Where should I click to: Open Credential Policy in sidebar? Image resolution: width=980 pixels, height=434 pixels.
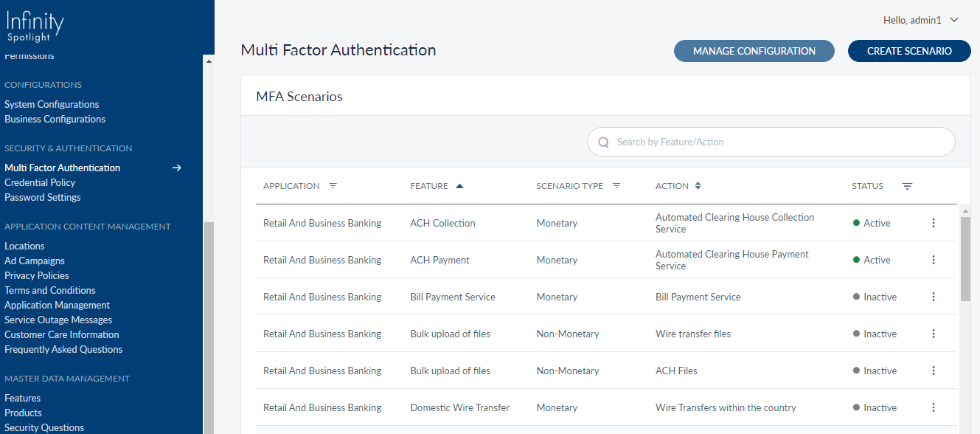pyautogui.click(x=40, y=182)
